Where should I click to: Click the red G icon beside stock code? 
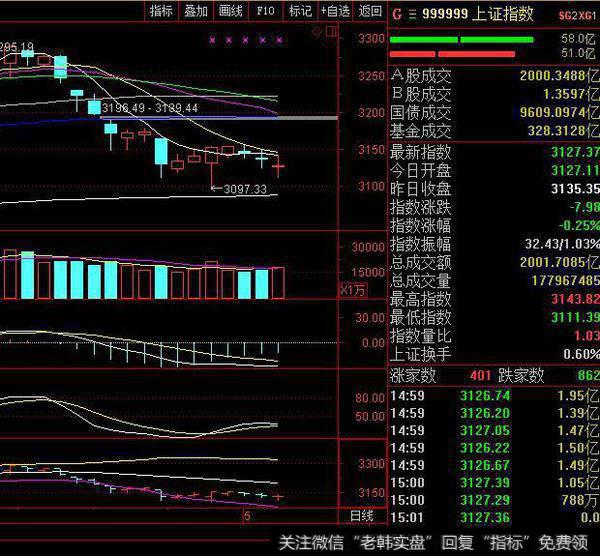point(397,14)
